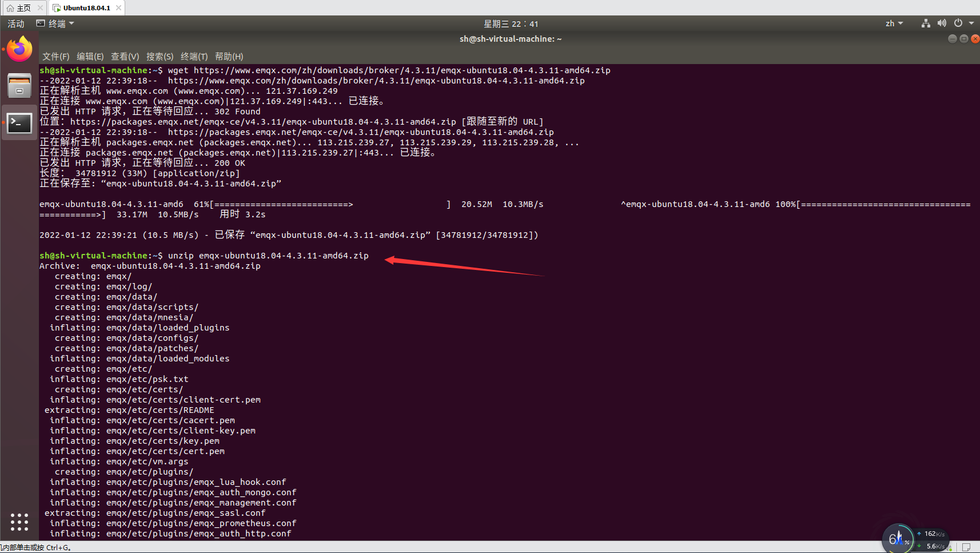Click the 'Archive: emqx-ubuntu18.04-4.3.11-amd64.zip' line
980x553 pixels.
(150, 266)
